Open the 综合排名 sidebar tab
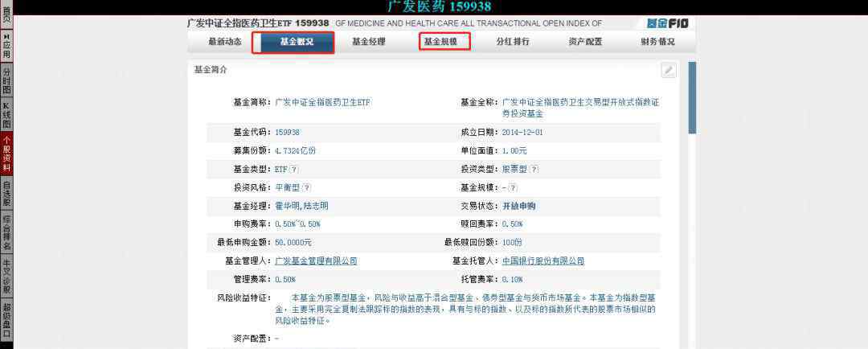This screenshot has width=868, height=349. pos(6,233)
